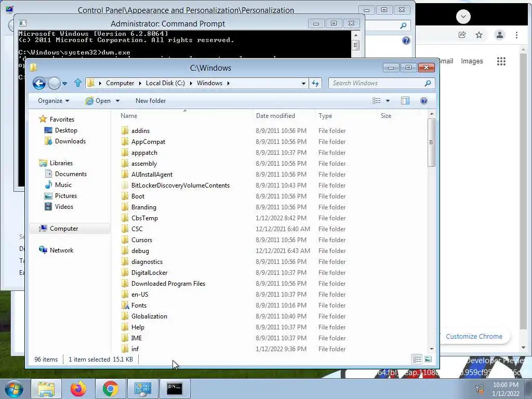The width and height of the screenshot is (532, 399).
Task: Click Local Disk (C:) breadcrumb
Action: coord(165,83)
